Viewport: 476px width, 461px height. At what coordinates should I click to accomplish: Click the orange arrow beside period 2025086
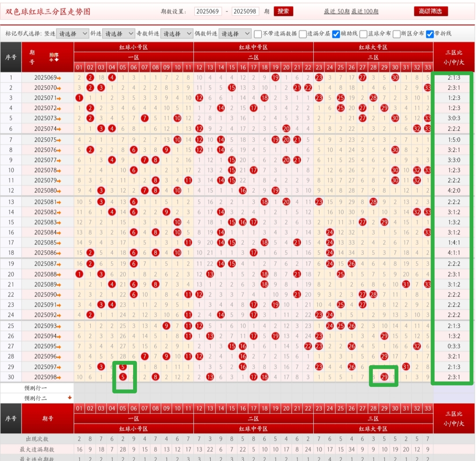[59, 254]
